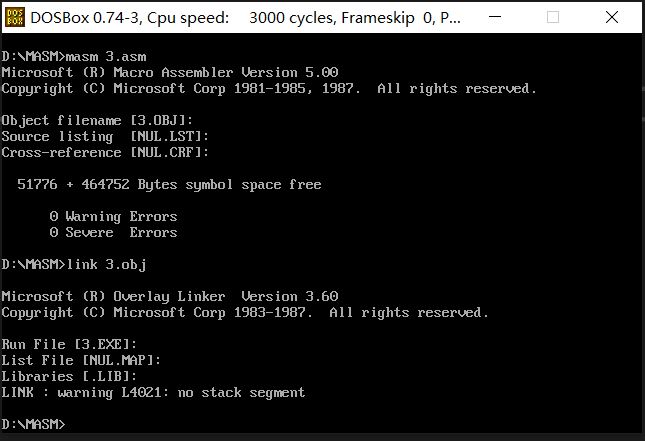
Task: Click the Overlay Linker Version 3.60 line
Action: pos(170,296)
